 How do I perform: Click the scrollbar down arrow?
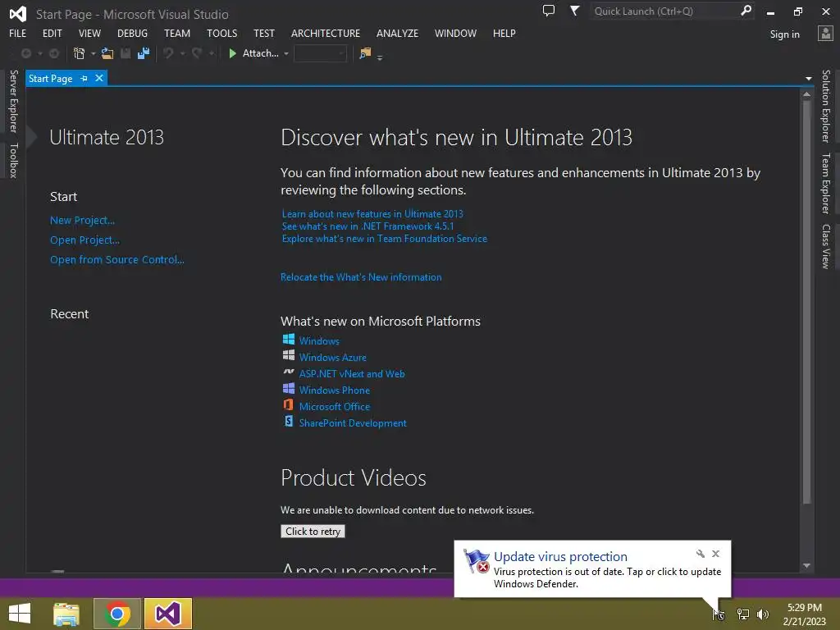pyautogui.click(x=806, y=566)
